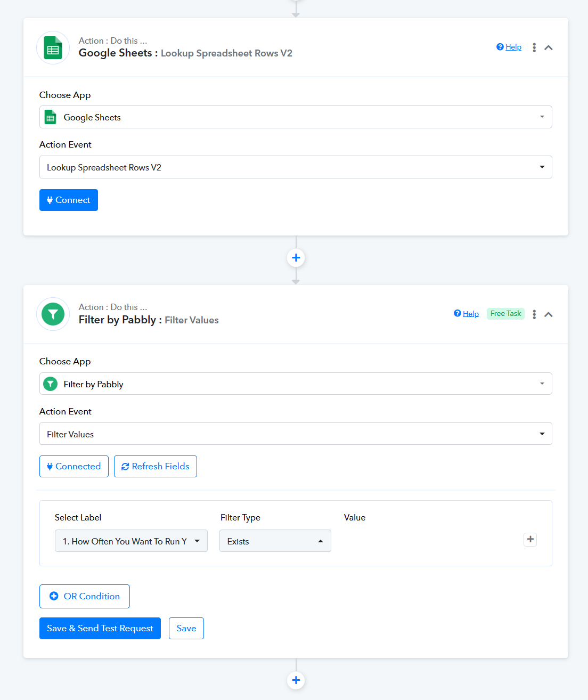Click the Google Sheets : Lookup Spreadsheet Rows V2 title
This screenshot has height=700, width=588.
click(185, 53)
